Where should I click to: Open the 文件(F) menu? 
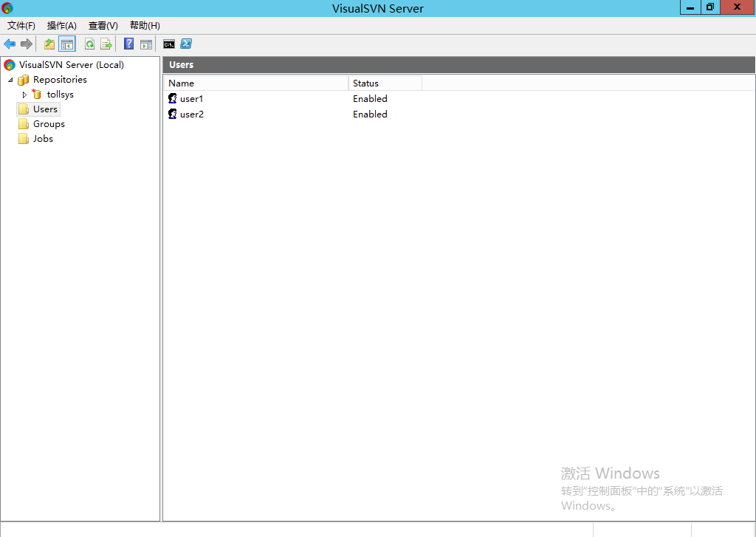21,26
